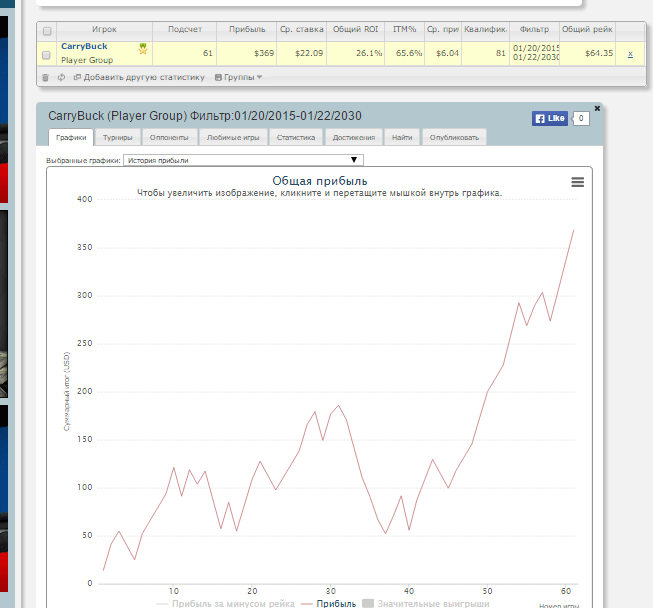Viewport: 653px width, 608px height.
Task: Click the $22.09 average stake cell
Action: tap(302, 53)
